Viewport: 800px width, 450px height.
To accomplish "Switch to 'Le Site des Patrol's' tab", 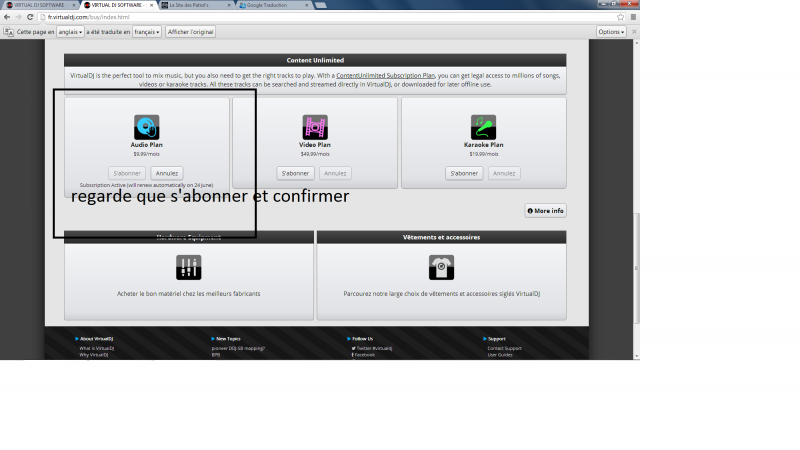I will click(194, 5).
